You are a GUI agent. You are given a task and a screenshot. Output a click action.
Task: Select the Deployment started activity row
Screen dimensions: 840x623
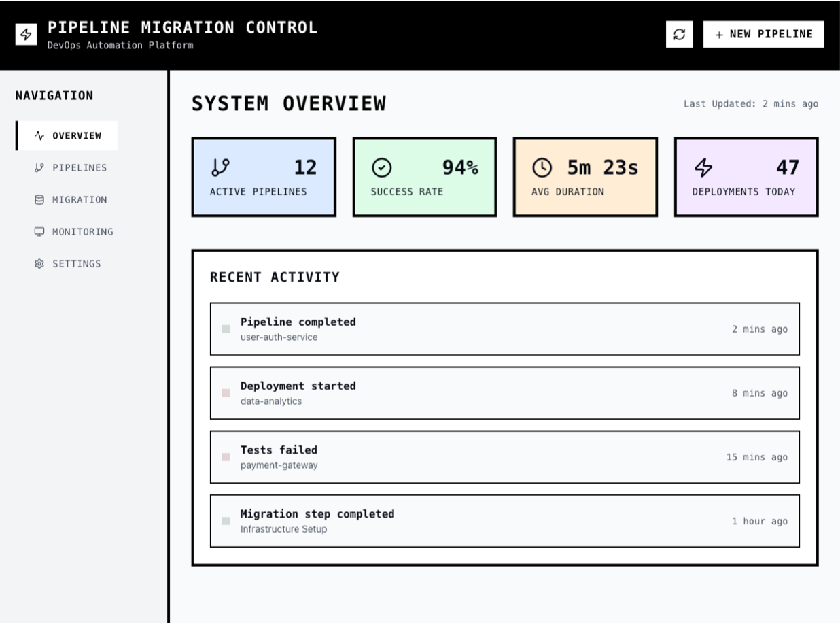pos(506,393)
